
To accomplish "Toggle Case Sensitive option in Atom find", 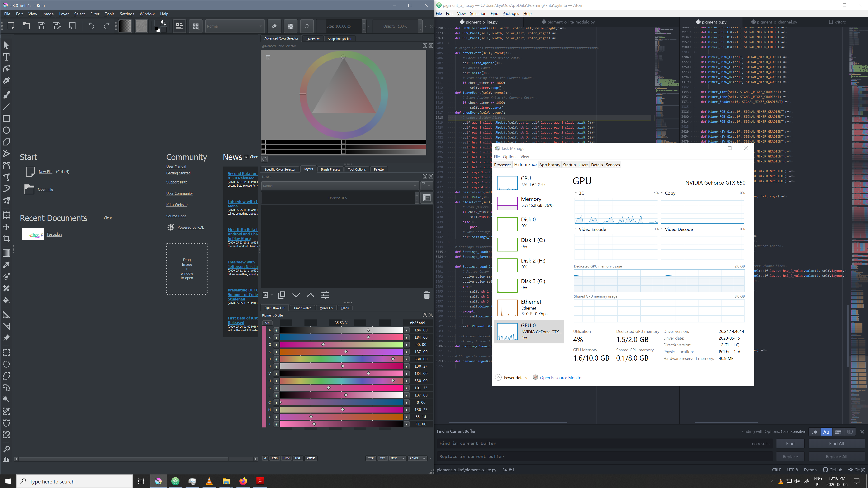I will (826, 432).
